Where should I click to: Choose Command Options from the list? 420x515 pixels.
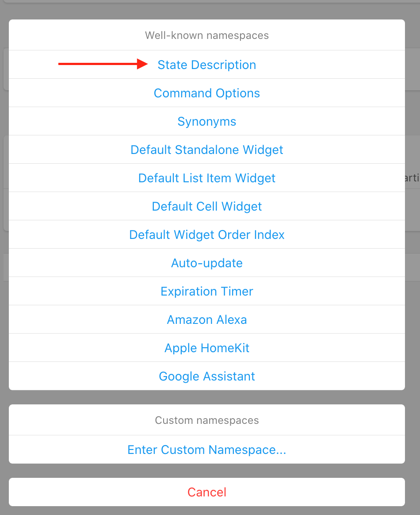click(207, 93)
